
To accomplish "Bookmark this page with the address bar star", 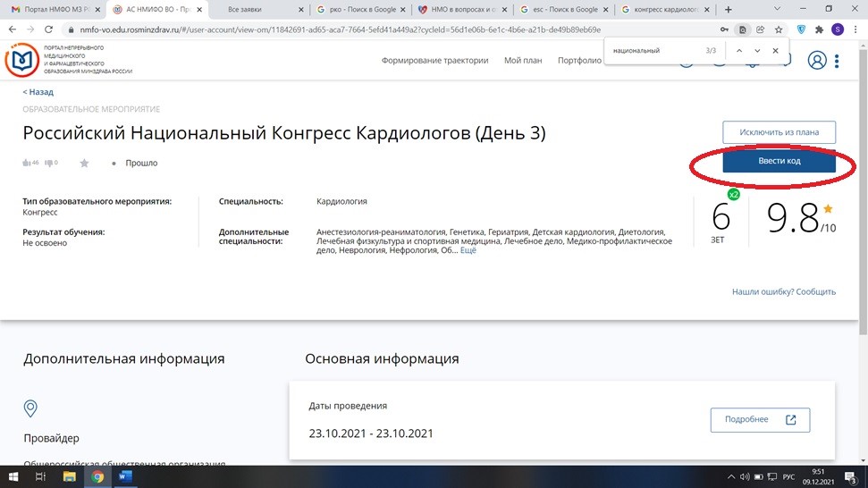I will coord(763,29).
